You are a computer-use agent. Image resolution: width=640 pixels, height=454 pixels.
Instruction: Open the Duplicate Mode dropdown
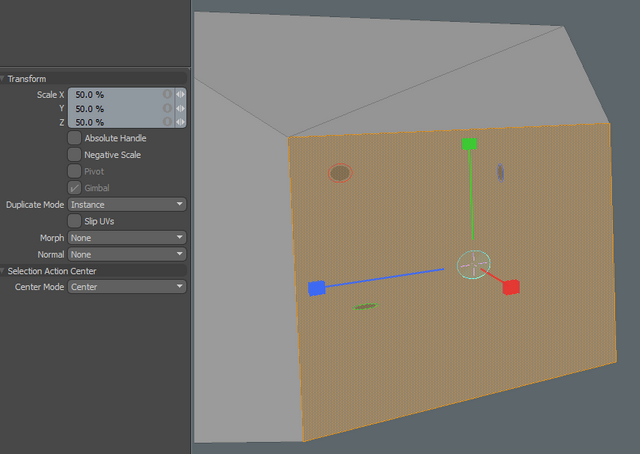127,204
